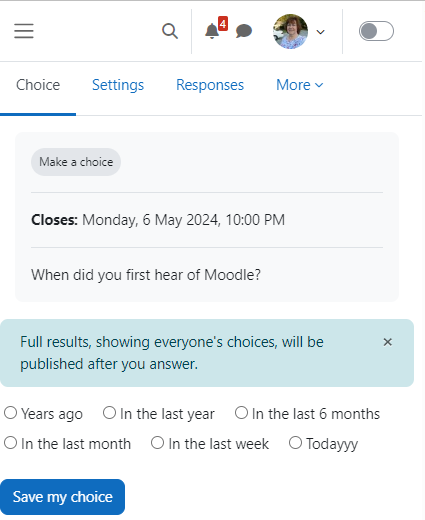Image resolution: width=425 pixels, height=520 pixels.
Task: Click the user profile avatar picture
Action: pyautogui.click(x=290, y=31)
